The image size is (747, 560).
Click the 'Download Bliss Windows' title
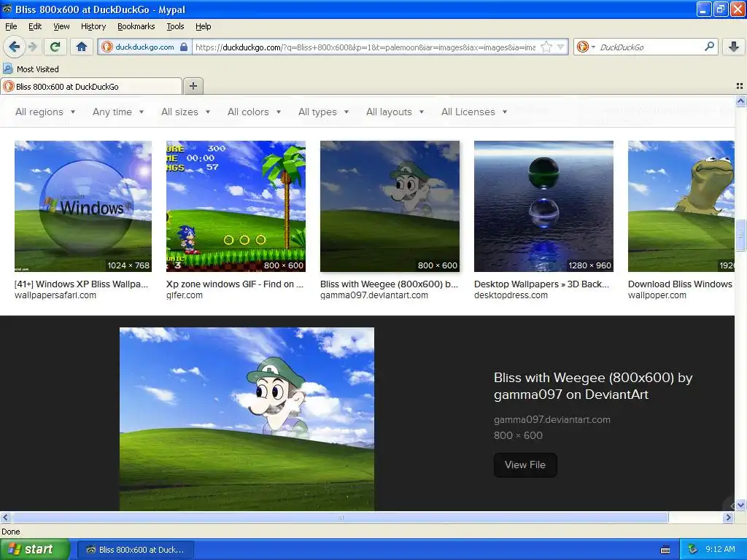tap(681, 284)
